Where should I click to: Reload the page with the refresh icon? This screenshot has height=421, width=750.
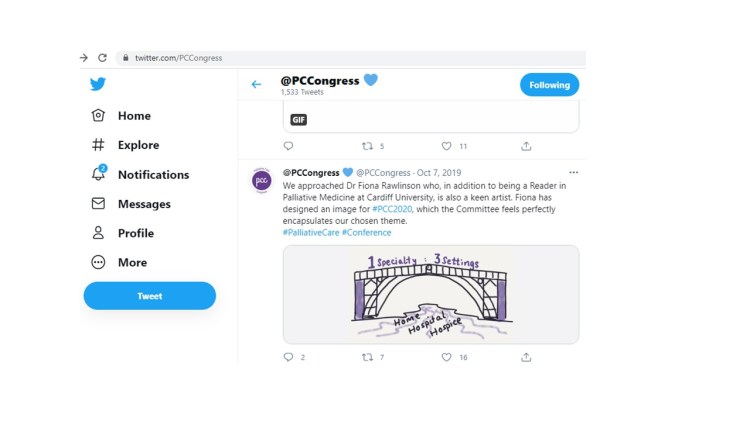(102, 58)
